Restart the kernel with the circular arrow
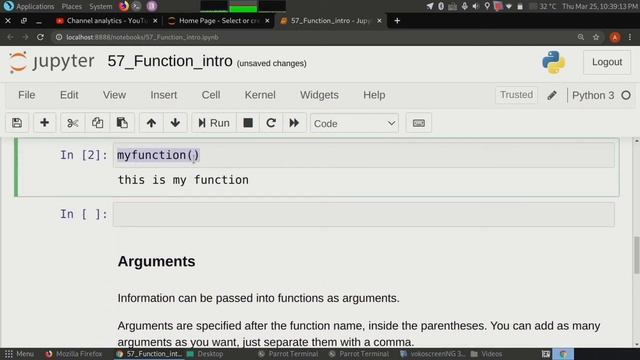This screenshot has height=360, width=640. tap(271, 123)
